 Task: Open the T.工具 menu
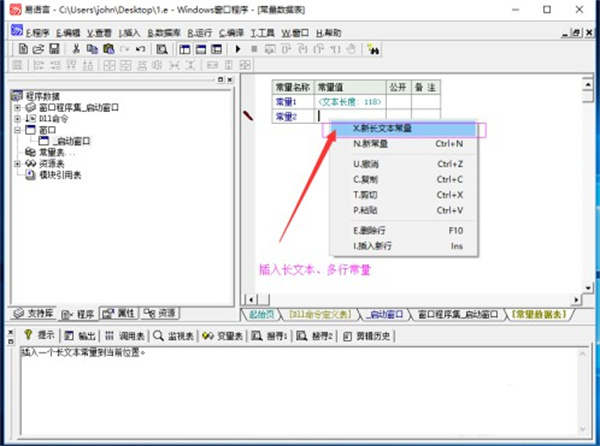[262, 33]
